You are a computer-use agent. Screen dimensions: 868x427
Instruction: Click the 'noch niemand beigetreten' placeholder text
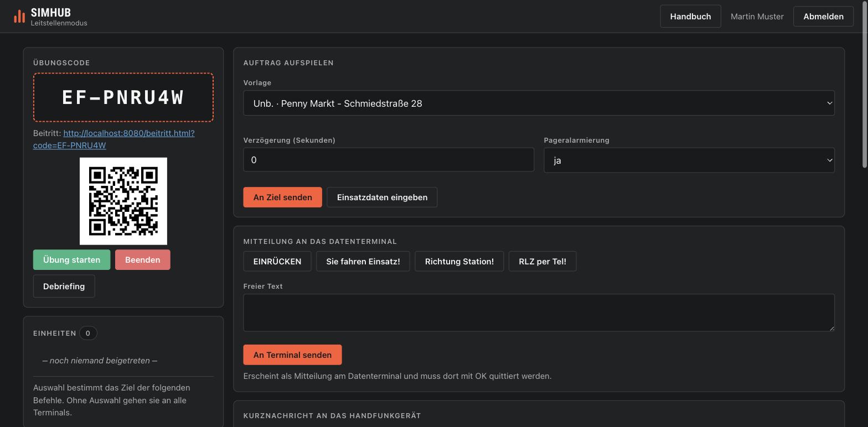point(100,361)
